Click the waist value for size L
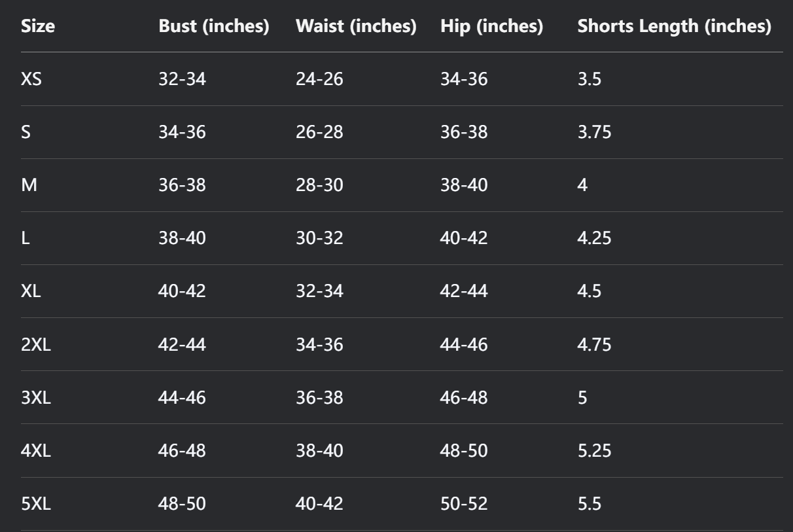The width and height of the screenshot is (793, 532). pyautogui.click(x=319, y=239)
